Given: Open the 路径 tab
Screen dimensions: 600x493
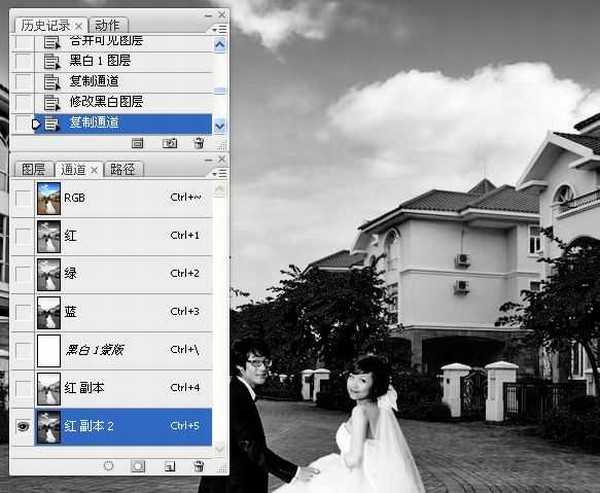Looking at the screenshot, I should [x=123, y=170].
